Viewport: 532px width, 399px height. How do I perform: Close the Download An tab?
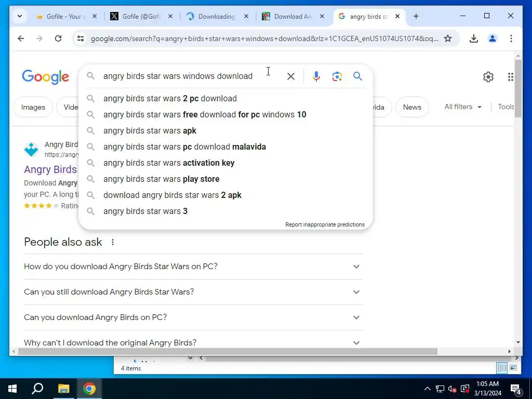[322, 16]
